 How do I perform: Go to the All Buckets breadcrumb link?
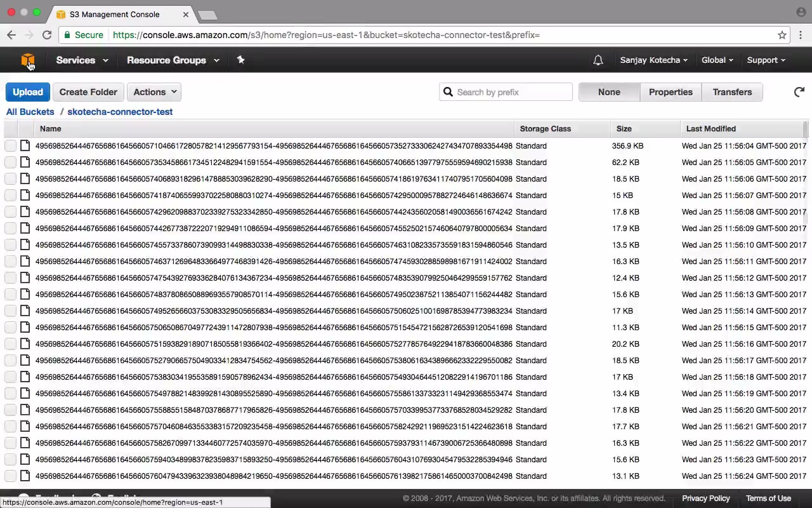tap(30, 112)
